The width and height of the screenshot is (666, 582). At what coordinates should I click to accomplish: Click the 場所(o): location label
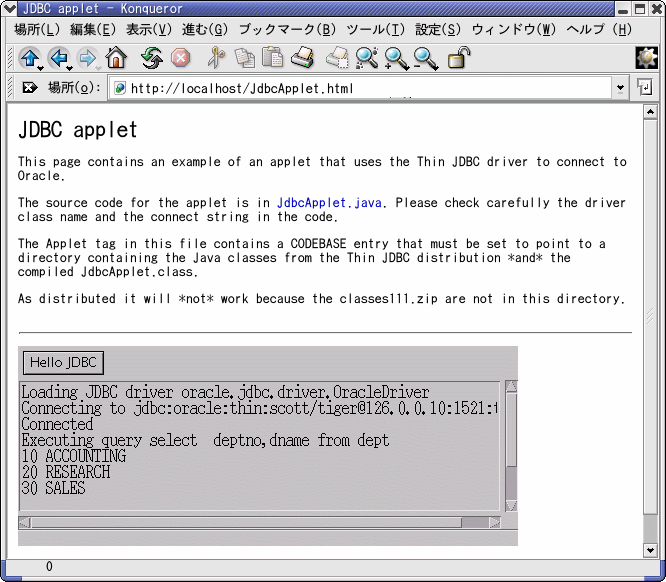click(74, 88)
